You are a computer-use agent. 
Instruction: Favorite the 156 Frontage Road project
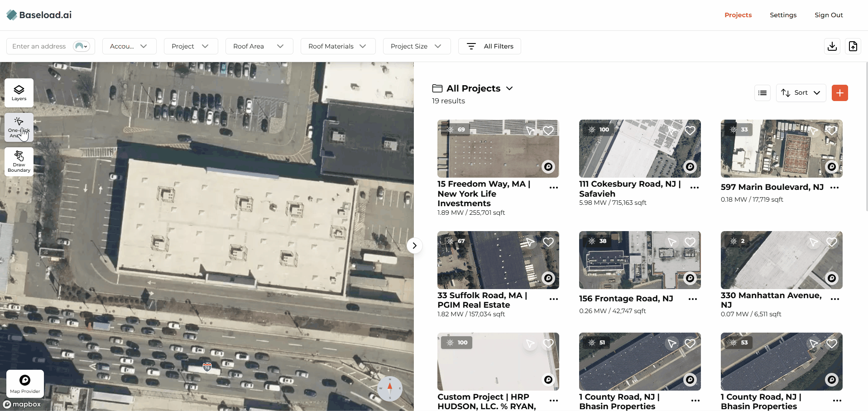coord(690,242)
